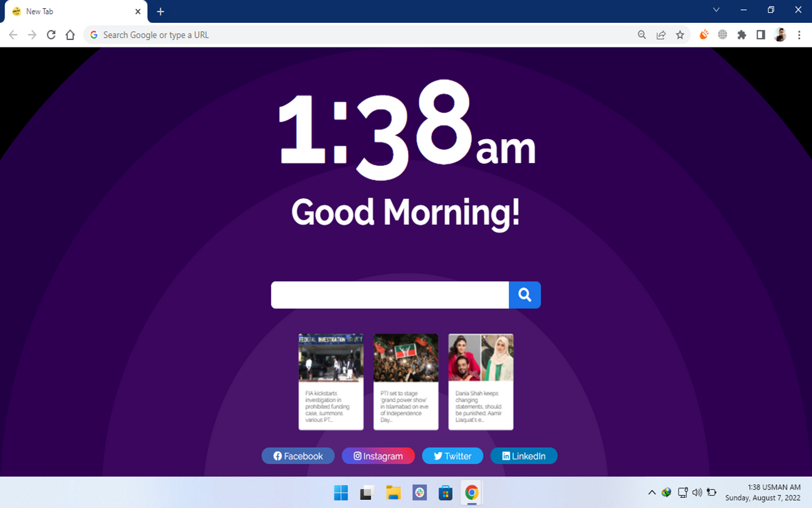Close the New Tab tab

point(138,11)
